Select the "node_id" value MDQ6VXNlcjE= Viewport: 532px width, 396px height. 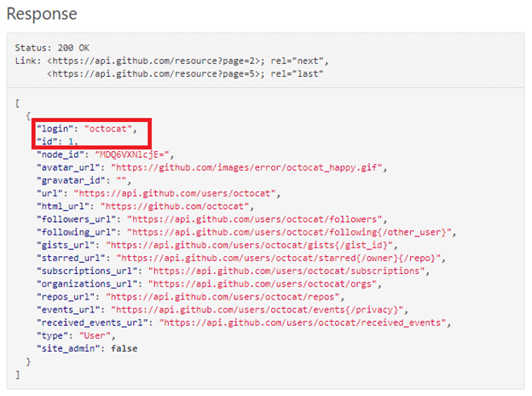(132, 154)
